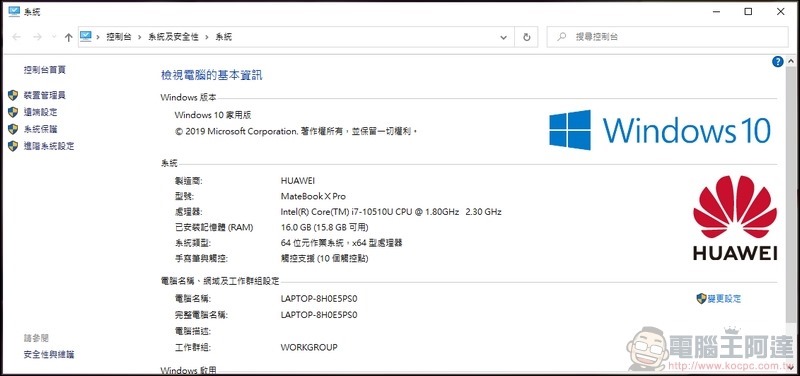Image resolution: width=800 pixels, height=376 pixels.
Task: Close the 系統 window
Action: [x=781, y=11]
